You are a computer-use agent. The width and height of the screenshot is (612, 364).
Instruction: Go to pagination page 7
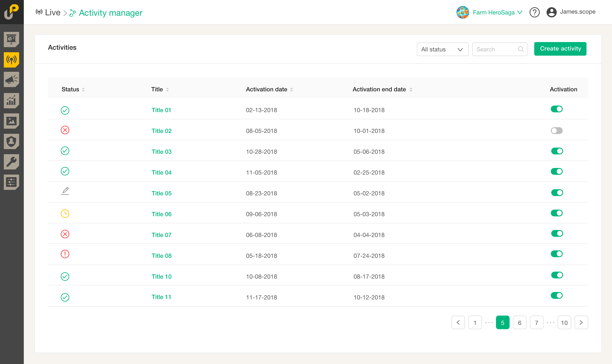tap(536, 322)
